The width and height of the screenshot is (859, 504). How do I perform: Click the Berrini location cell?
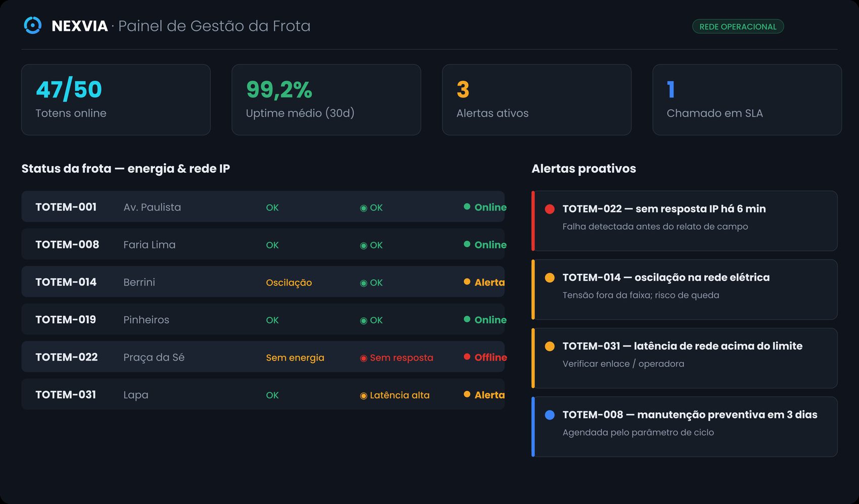[x=139, y=282]
